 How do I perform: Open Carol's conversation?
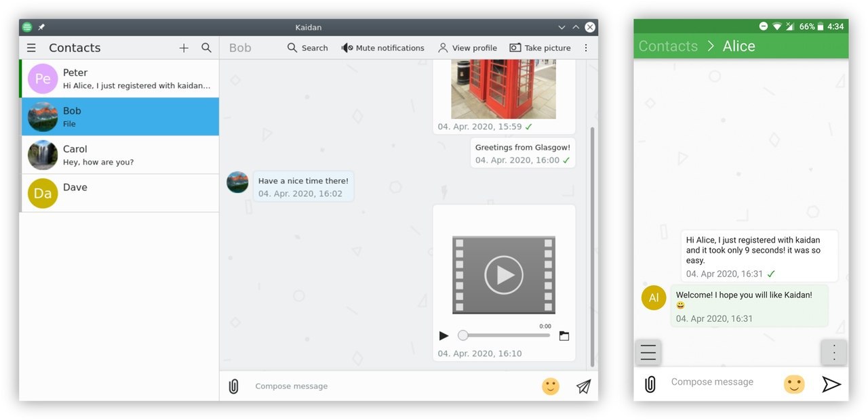[x=119, y=155]
